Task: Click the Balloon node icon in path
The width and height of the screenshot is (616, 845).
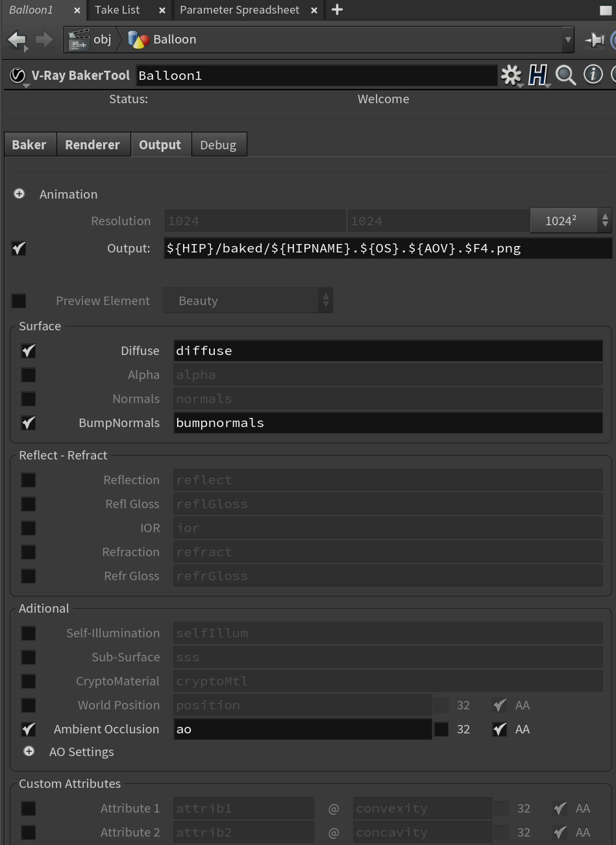Action: tap(138, 40)
